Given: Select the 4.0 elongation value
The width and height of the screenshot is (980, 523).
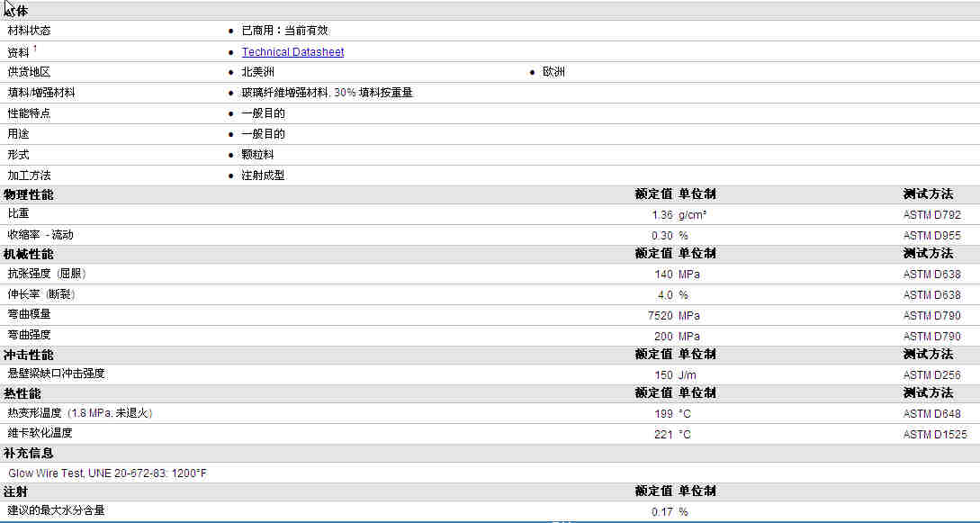Looking at the screenshot, I should click(x=665, y=295).
